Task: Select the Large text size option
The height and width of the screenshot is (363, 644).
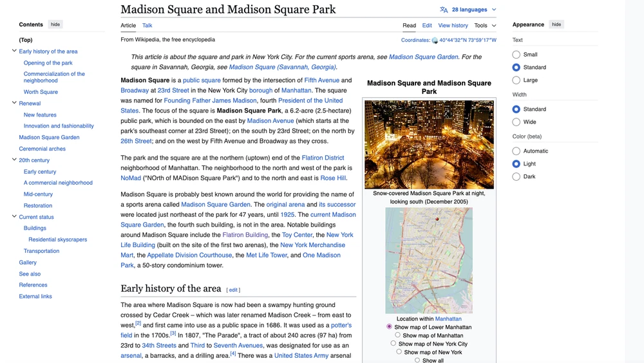Action: (516, 80)
